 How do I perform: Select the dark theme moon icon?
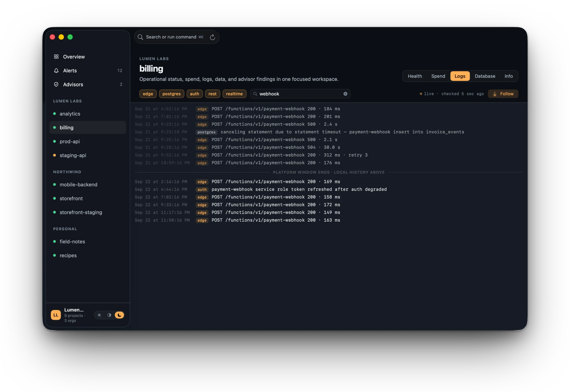point(119,315)
